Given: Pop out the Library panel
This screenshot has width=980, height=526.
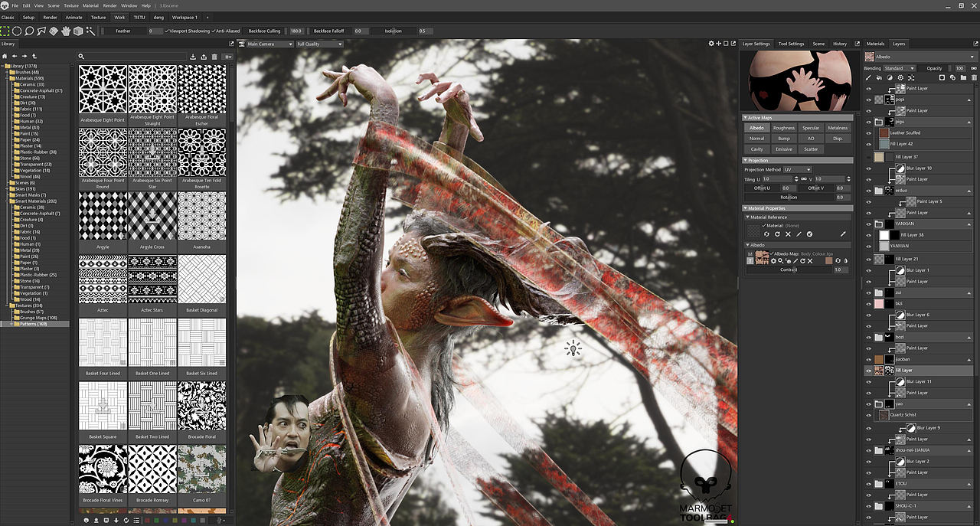Looking at the screenshot, I should 231,44.
